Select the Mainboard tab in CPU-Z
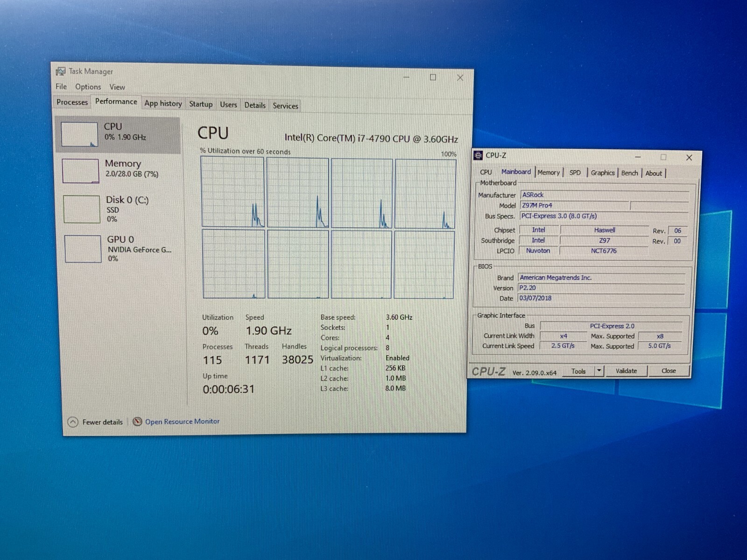747x560 pixels. [516, 172]
